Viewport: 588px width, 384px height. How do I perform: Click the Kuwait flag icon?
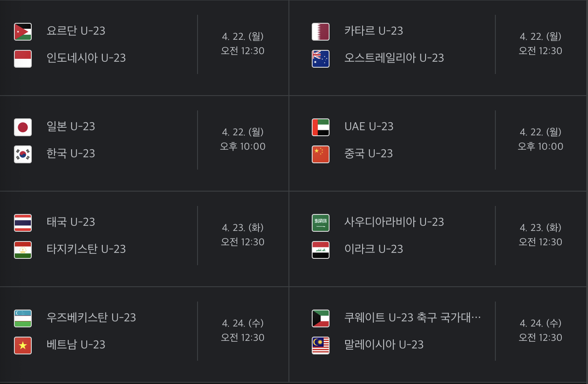click(320, 318)
